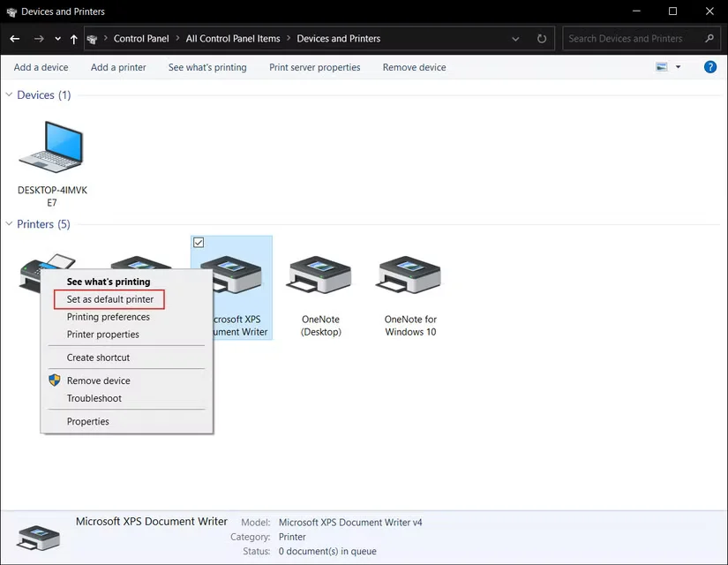
Task: Click the DESKTOP-4IMVKE7 laptop device icon
Action: (52, 148)
